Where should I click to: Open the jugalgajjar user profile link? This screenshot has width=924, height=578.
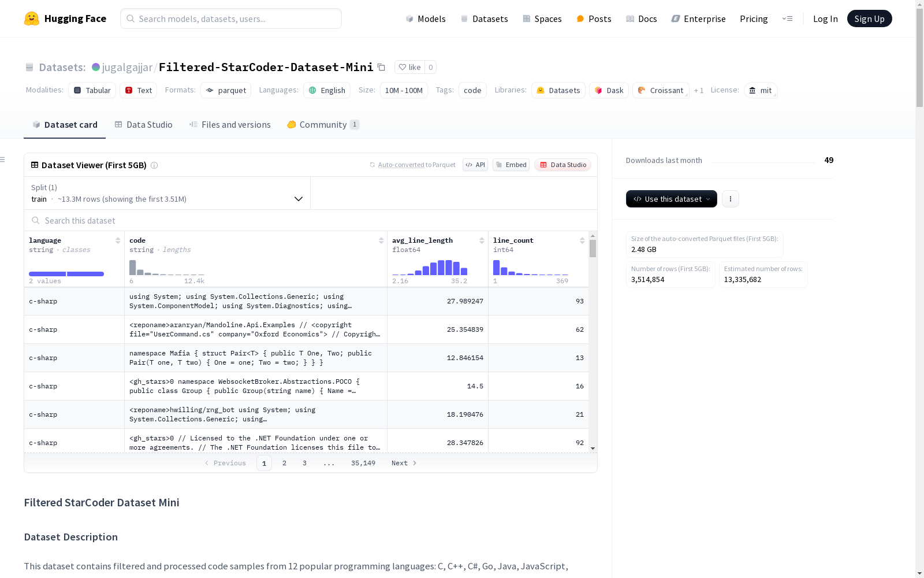[x=127, y=67]
